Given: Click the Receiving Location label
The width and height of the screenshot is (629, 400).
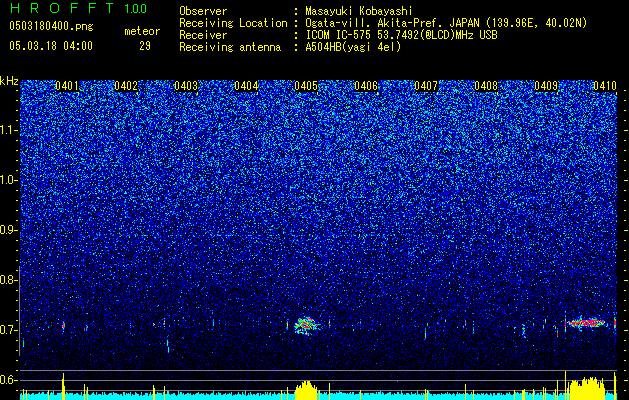Looking at the screenshot, I should pos(233,23).
